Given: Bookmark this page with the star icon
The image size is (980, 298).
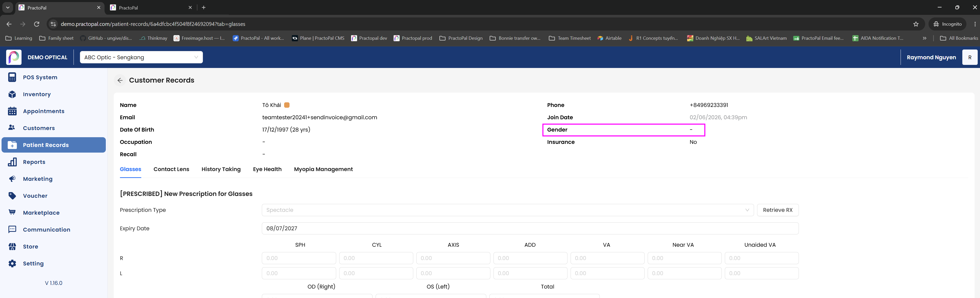Looking at the screenshot, I should coord(916,24).
